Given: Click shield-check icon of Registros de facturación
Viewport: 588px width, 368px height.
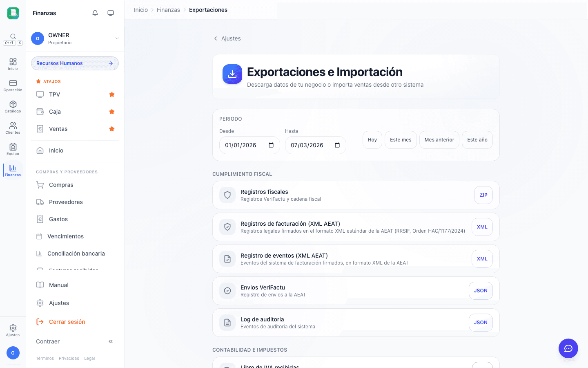Looking at the screenshot, I should click(227, 227).
